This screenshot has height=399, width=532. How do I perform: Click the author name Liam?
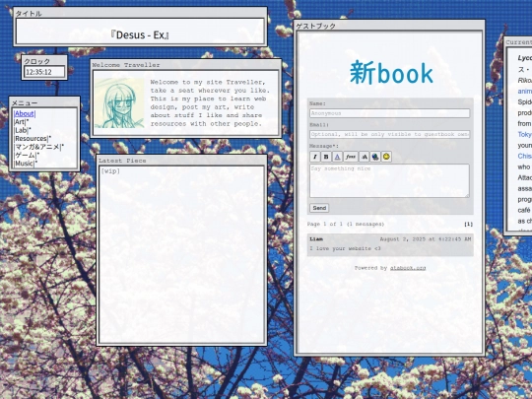pyautogui.click(x=316, y=239)
